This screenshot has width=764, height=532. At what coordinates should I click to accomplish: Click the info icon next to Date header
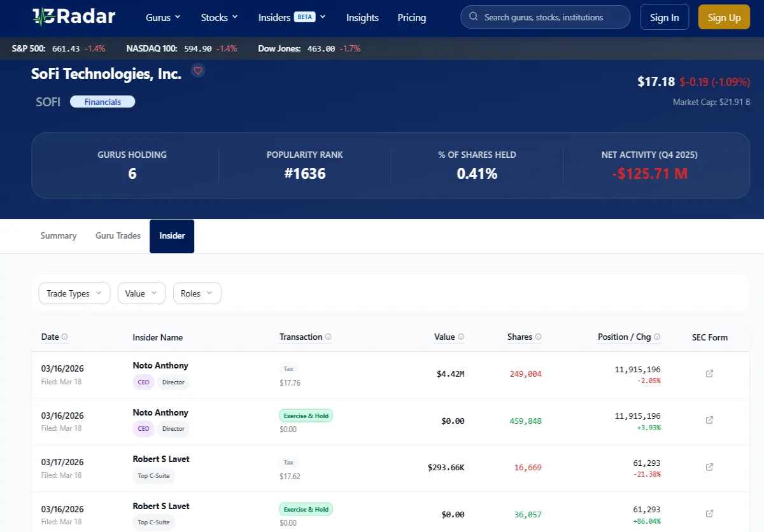[x=65, y=337]
